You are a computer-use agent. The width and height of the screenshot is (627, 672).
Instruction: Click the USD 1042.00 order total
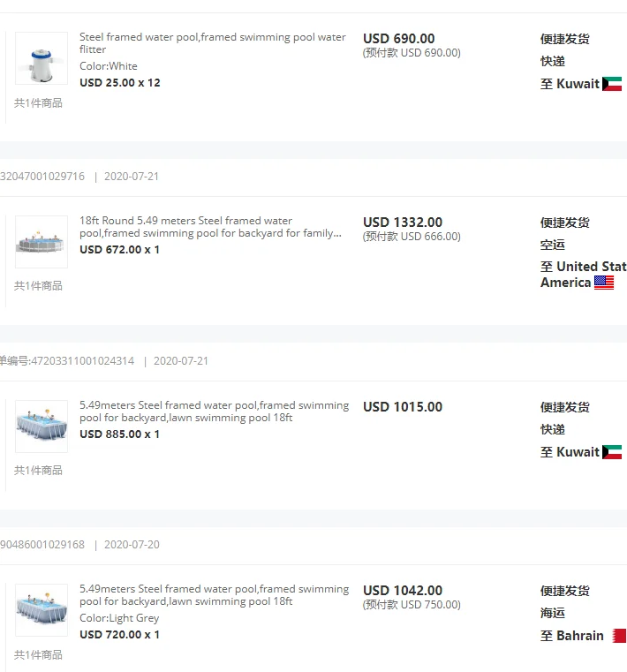(x=403, y=591)
